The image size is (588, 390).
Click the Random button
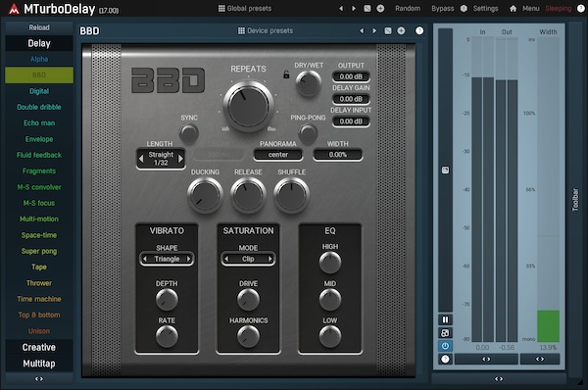click(x=408, y=8)
